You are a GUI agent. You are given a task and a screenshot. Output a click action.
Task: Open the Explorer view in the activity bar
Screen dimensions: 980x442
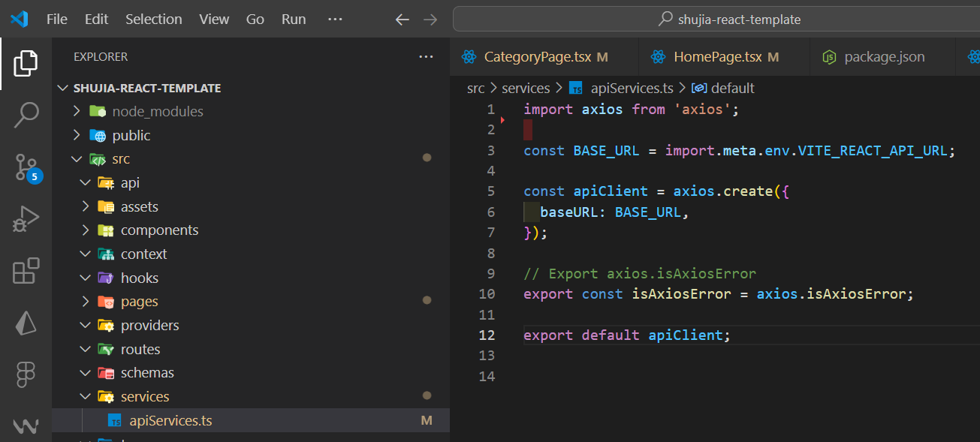pos(26,63)
